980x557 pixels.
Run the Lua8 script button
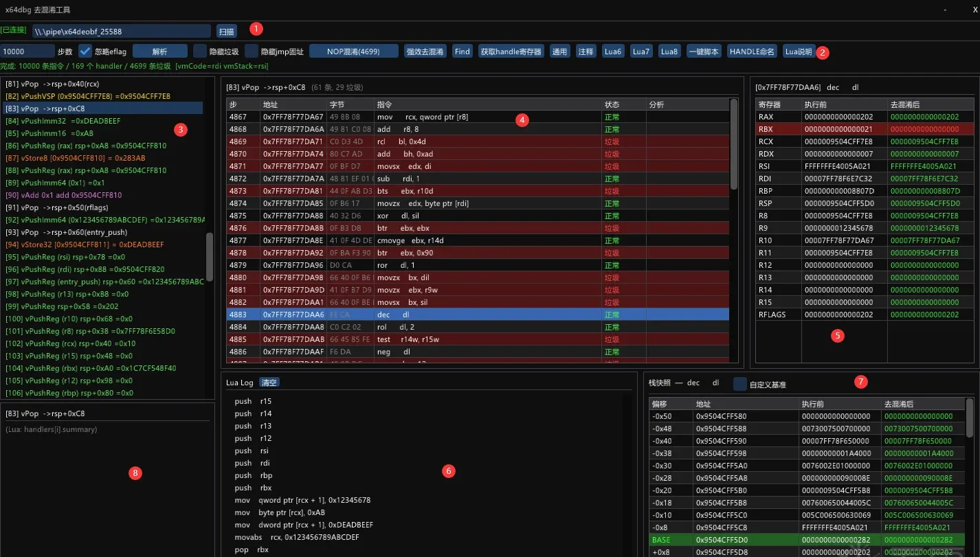669,51
